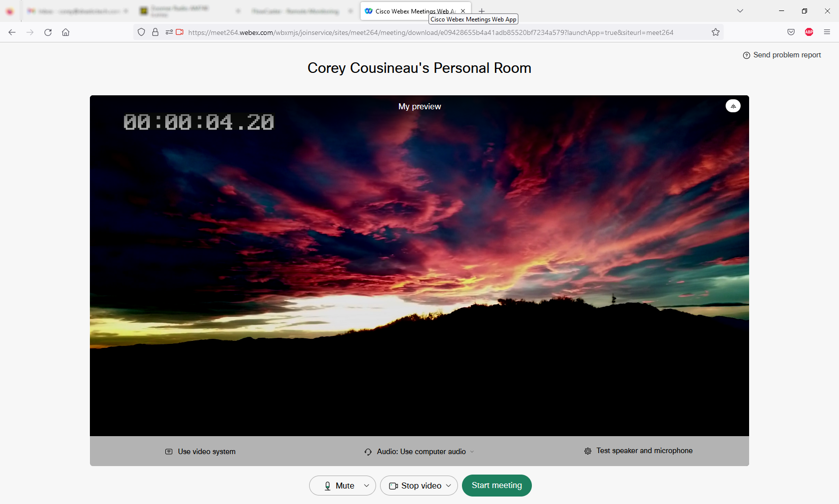The height and width of the screenshot is (504, 839).
Task: Click the camera sharing indicator in address bar
Action: (x=180, y=32)
